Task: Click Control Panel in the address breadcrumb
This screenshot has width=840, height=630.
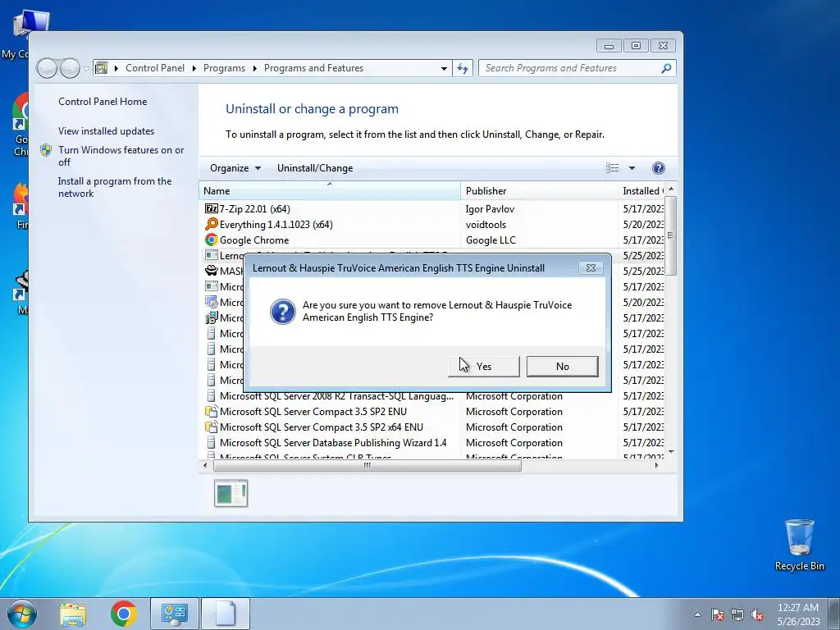Action: (155, 68)
